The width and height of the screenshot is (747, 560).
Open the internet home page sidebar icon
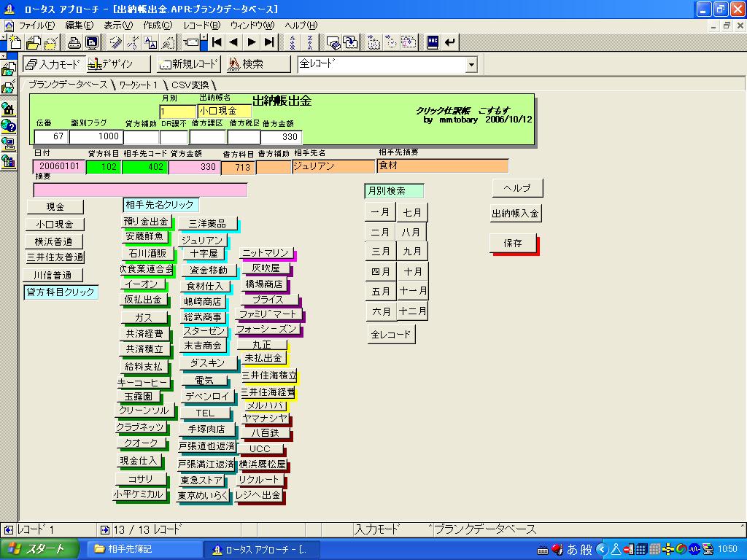(x=8, y=109)
